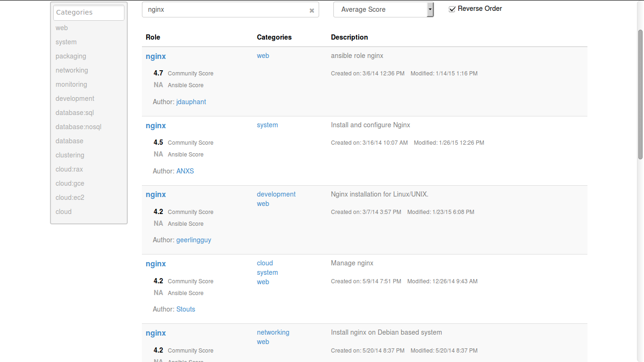Image resolution: width=644 pixels, height=362 pixels.
Task: Open the nginx role by jdauphant
Action: coord(156,56)
